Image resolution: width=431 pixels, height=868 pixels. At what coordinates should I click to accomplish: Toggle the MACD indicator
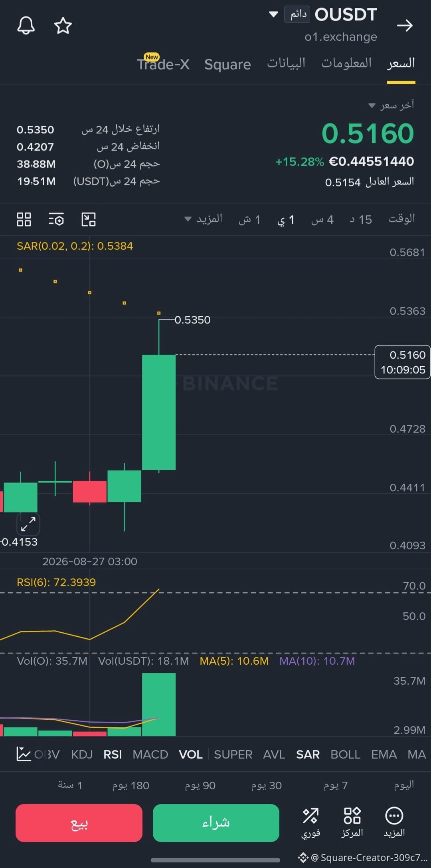point(150,754)
